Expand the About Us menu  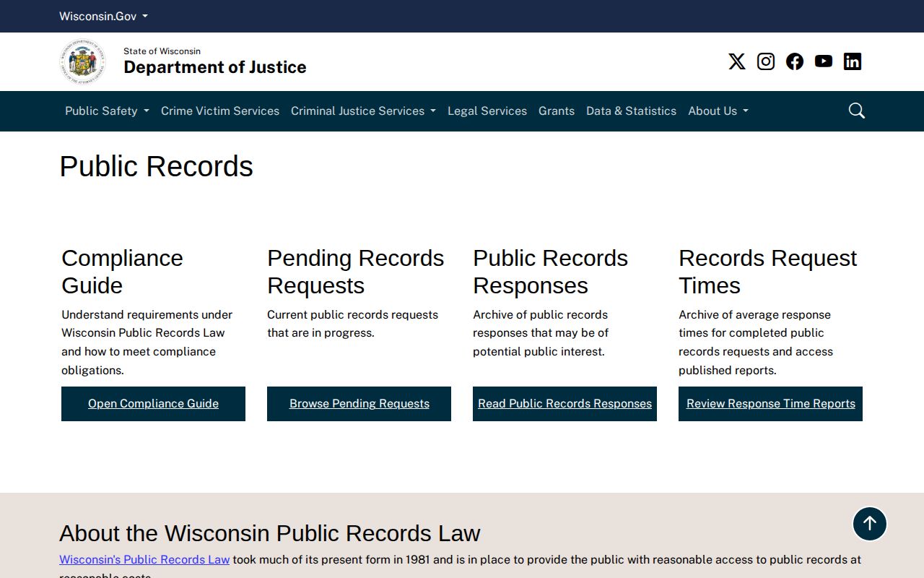718,111
